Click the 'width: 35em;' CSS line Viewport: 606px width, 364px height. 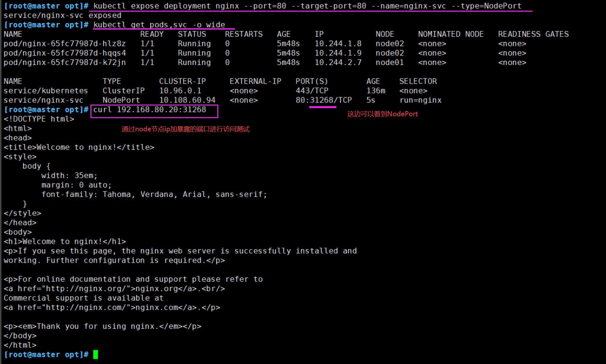coord(69,176)
